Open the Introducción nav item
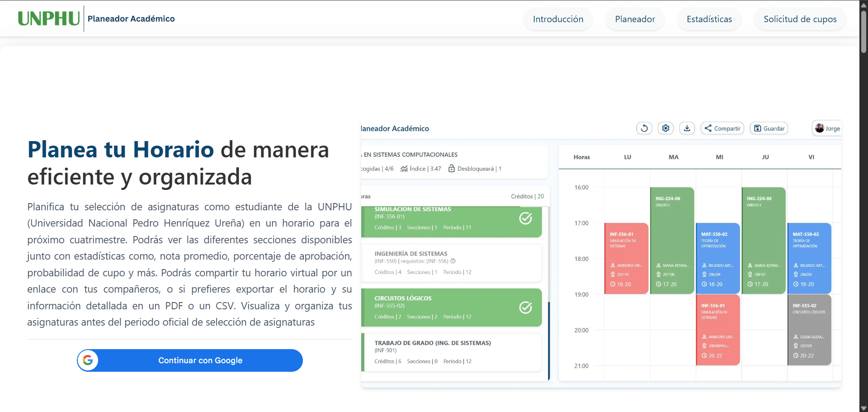The image size is (868, 412). (x=558, y=19)
